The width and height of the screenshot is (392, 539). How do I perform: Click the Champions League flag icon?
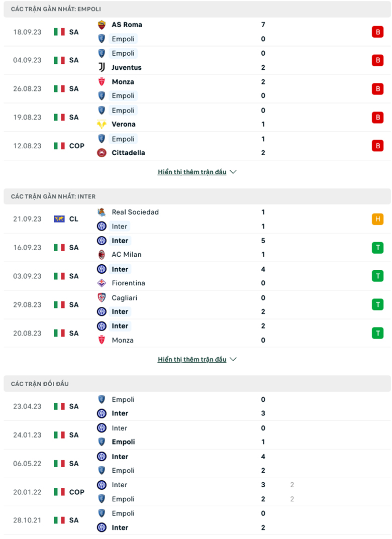click(x=60, y=219)
